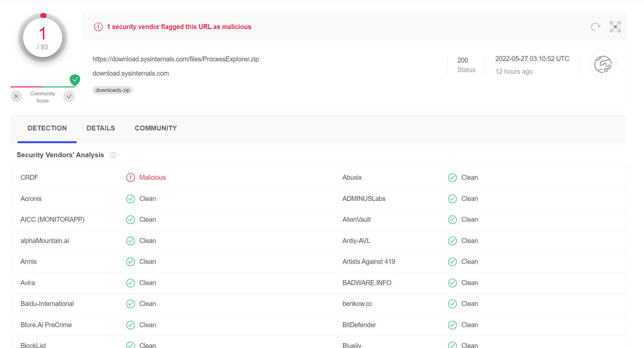
Task: Click the clean checkmark icon for ADMINUSLabs
Action: click(x=452, y=199)
